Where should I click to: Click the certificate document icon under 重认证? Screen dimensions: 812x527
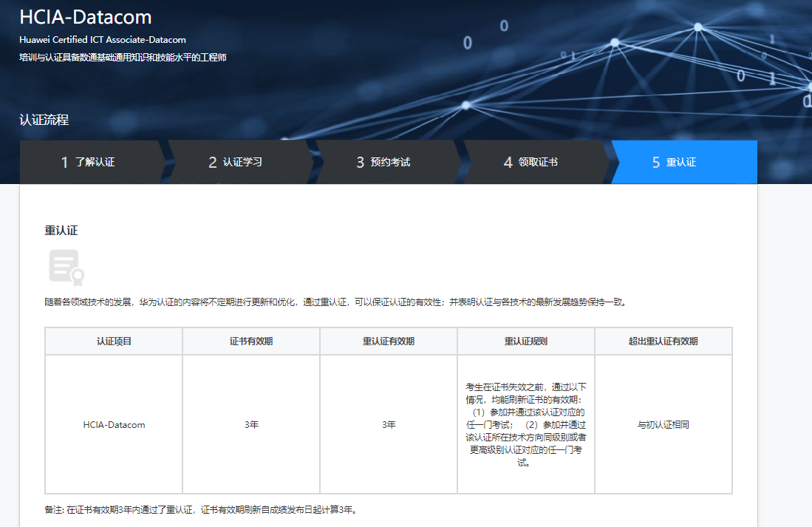click(66, 268)
